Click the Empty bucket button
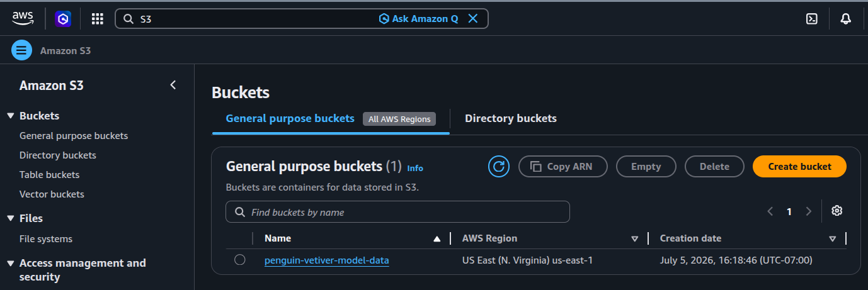 click(646, 167)
